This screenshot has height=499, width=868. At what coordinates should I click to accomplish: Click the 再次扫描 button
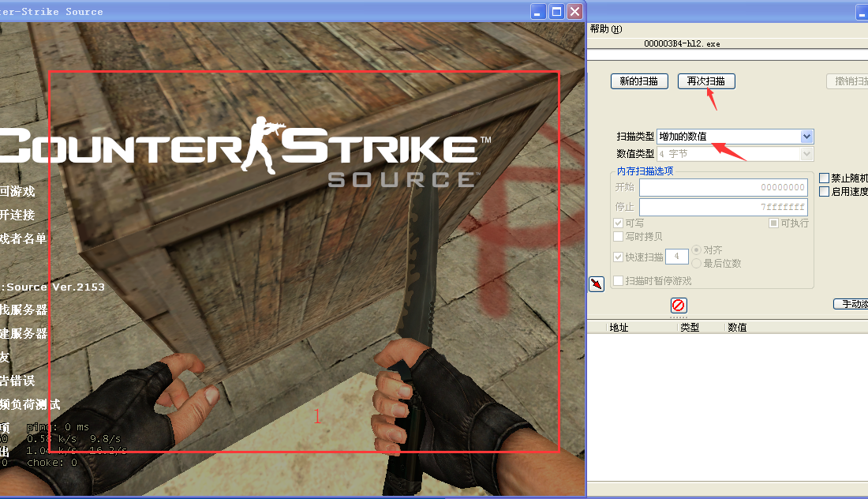click(706, 81)
